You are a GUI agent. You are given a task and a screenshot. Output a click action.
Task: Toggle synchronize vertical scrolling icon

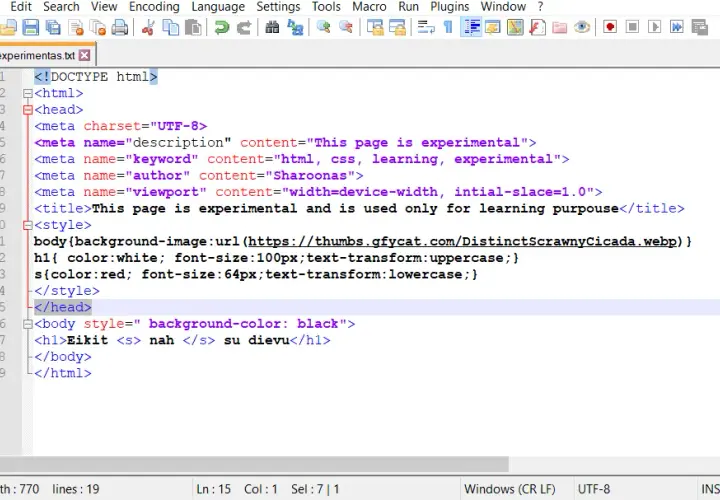(x=375, y=28)
